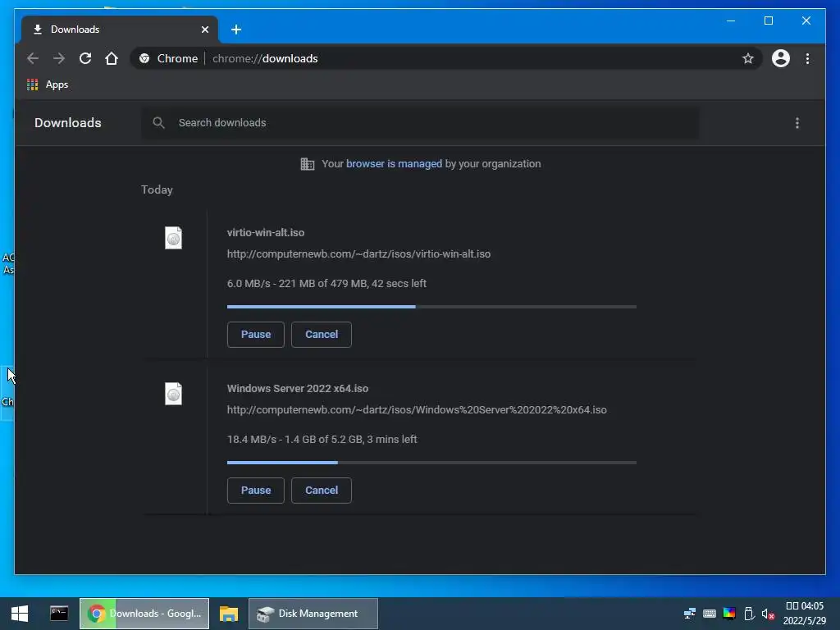Open the 'browser is managed' link

[x=394, y=164]
